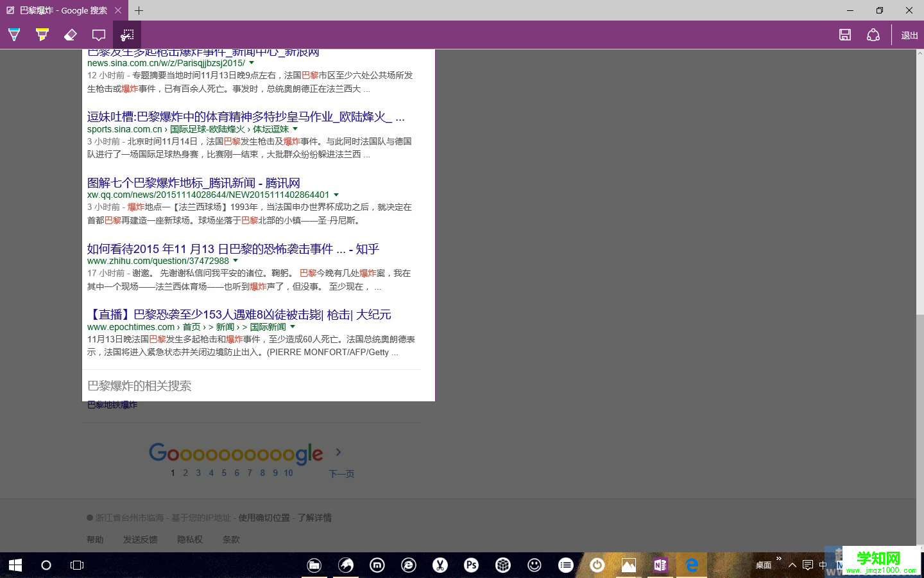This screenshot has width=924, height=578.
Task: Exit web note mode via 退出
Action: (x=909, y=35)
